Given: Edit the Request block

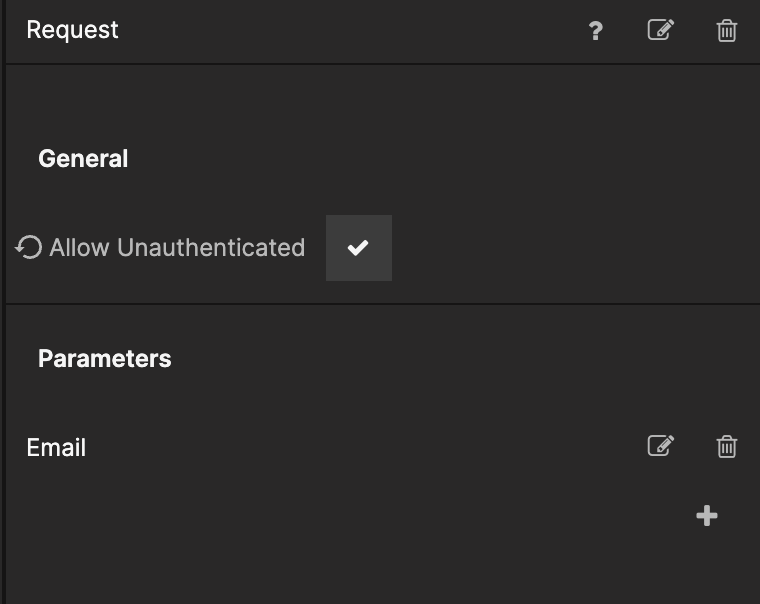Looking at the screenshot, I should click(660, 30).
